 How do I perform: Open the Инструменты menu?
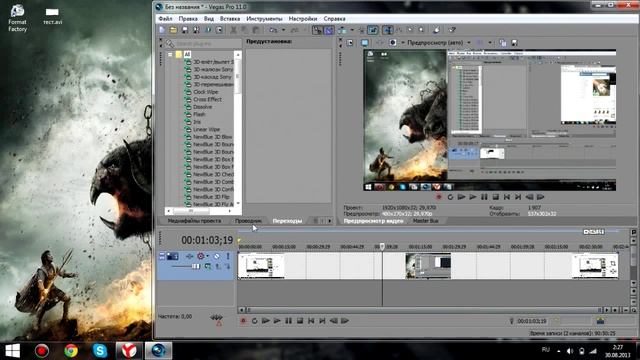pyautogui.click(x=264, y=19)
